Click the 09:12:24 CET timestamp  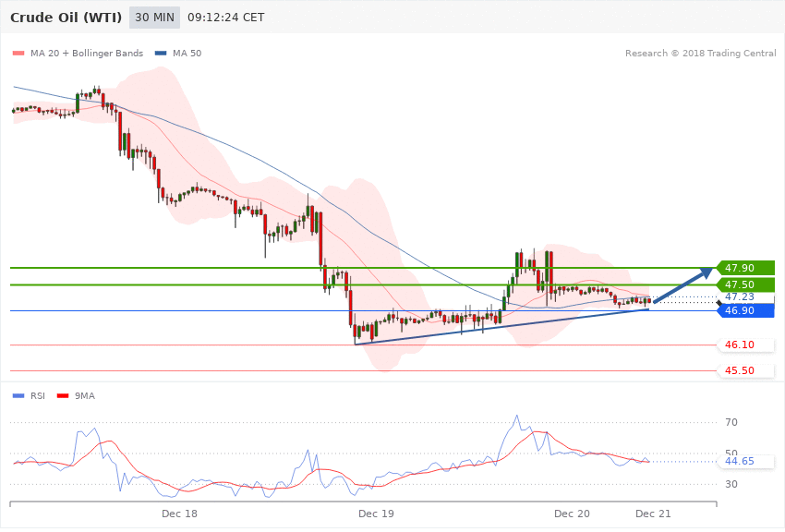(x=225, y=18)
